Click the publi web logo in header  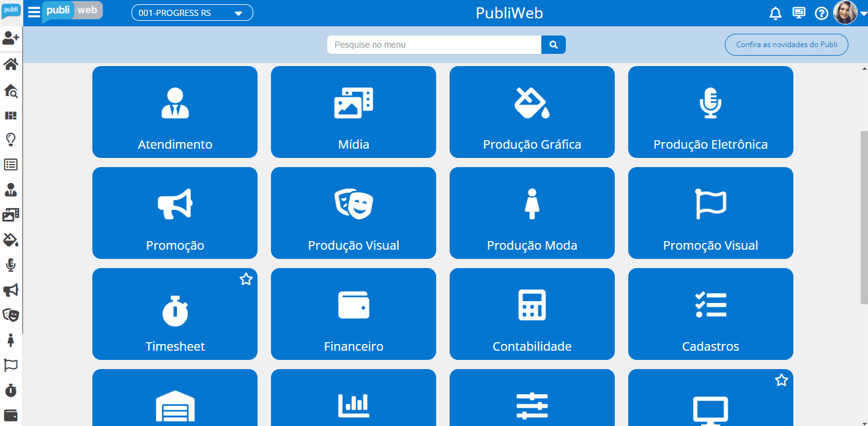coord(72,12)
